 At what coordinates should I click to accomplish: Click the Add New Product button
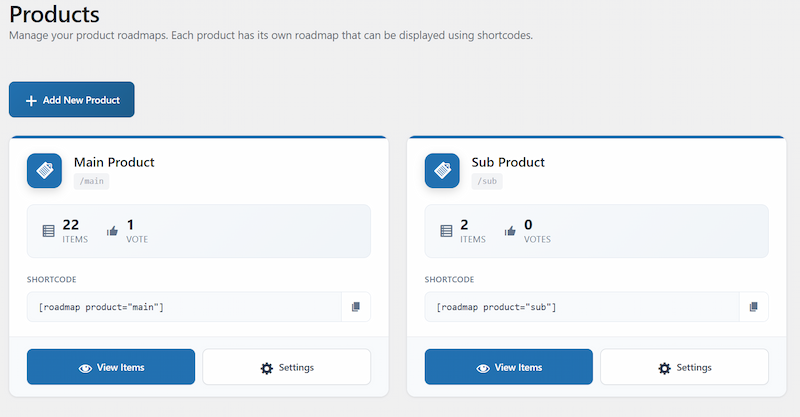coord(72,100)
